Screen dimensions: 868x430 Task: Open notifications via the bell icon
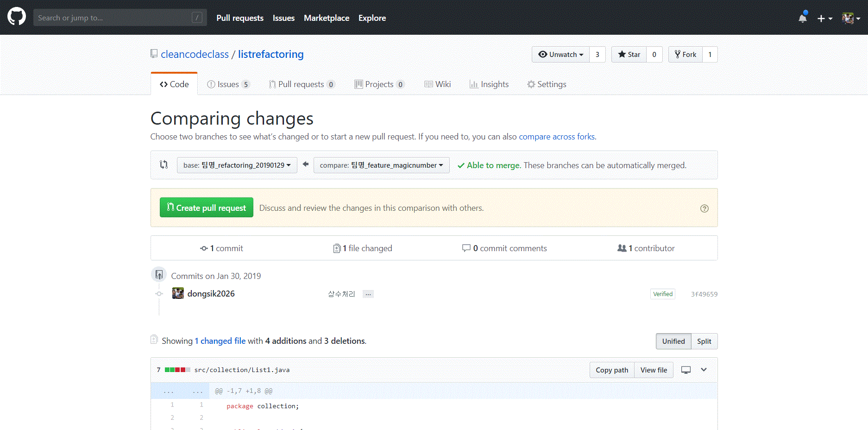point(803,17)
